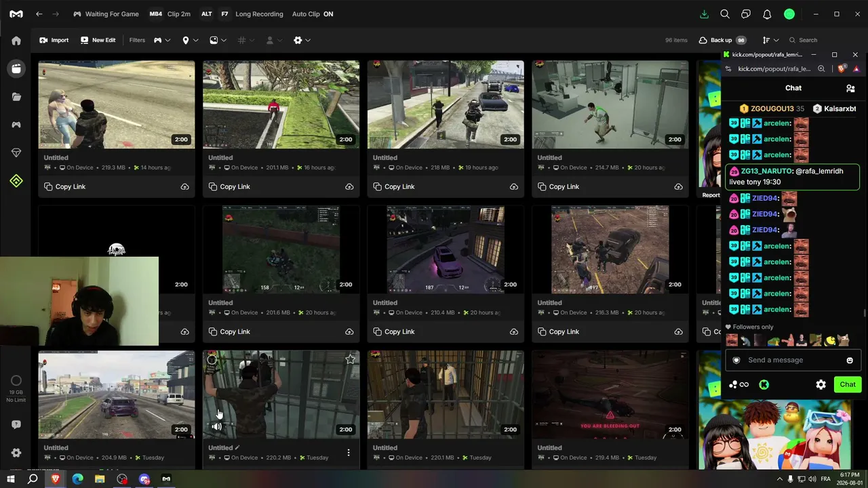Upload the 201.1 MB clip to cloud
Image resolution: width=868 pixels, height=488 pixels.
[x=349, y=186]
